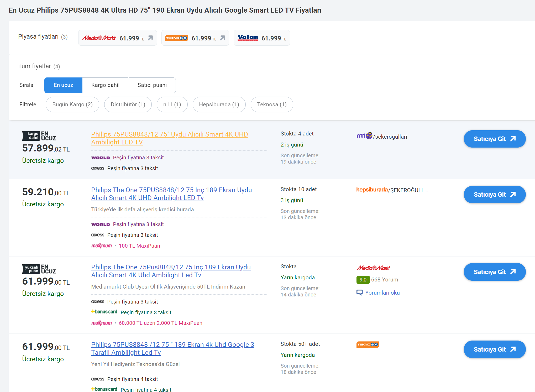This screenshot has height=392, width=535.
Task: Go to seller for the 57.899 TL offer
Action: click(495, 139)
